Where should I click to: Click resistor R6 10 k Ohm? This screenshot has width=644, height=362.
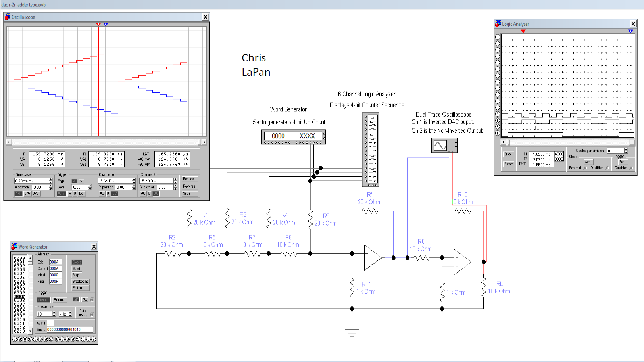click(x=422, y=258)
